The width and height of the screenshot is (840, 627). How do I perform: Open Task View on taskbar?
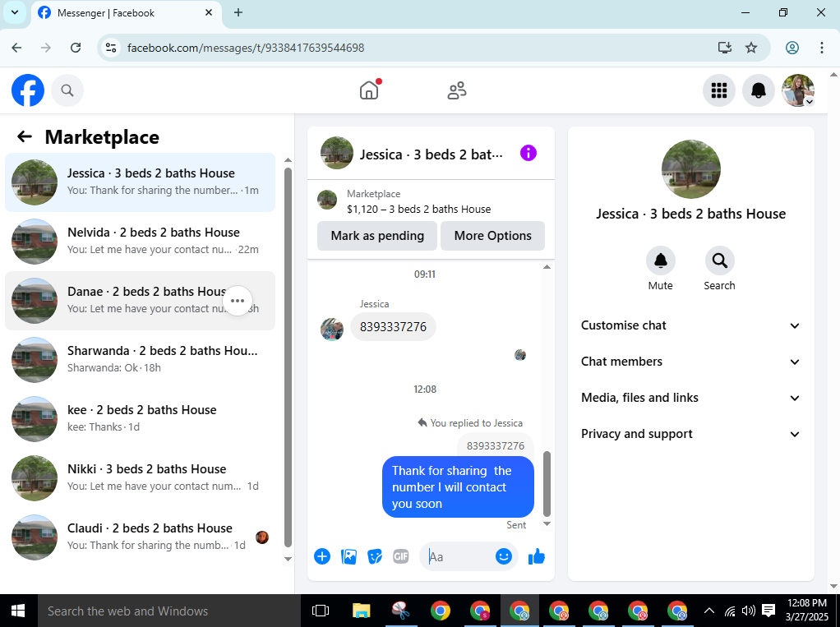pos(321,611)
